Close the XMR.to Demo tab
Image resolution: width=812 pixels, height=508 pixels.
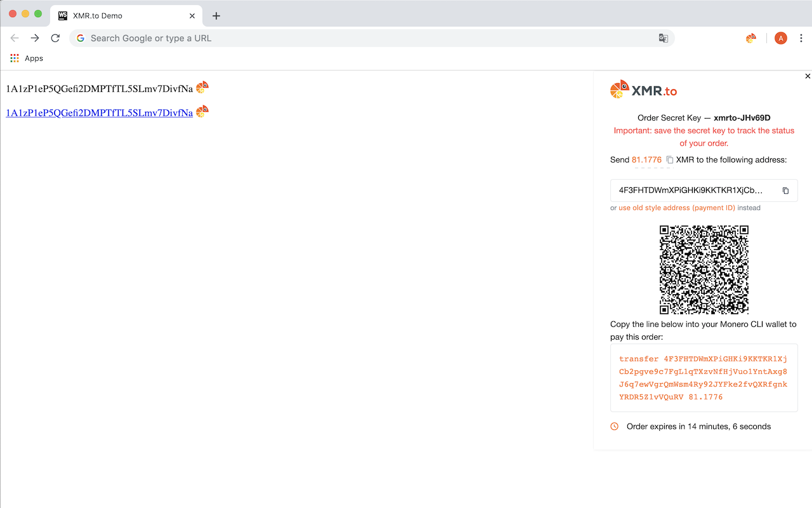click(x=192, y=16)
